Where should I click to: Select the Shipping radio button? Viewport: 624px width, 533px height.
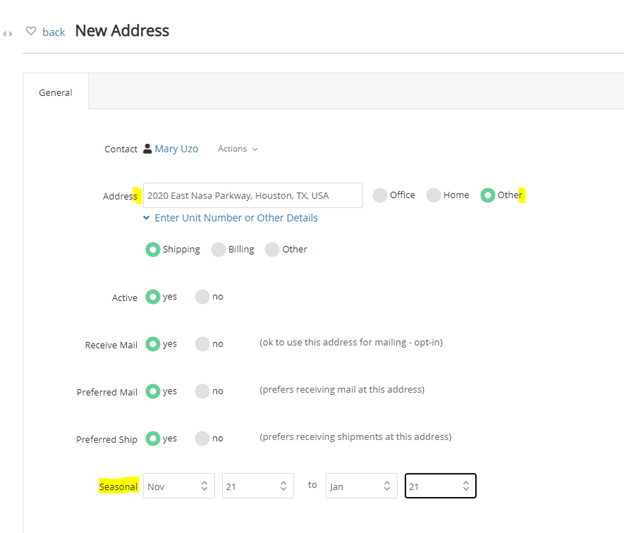point(153,250)
